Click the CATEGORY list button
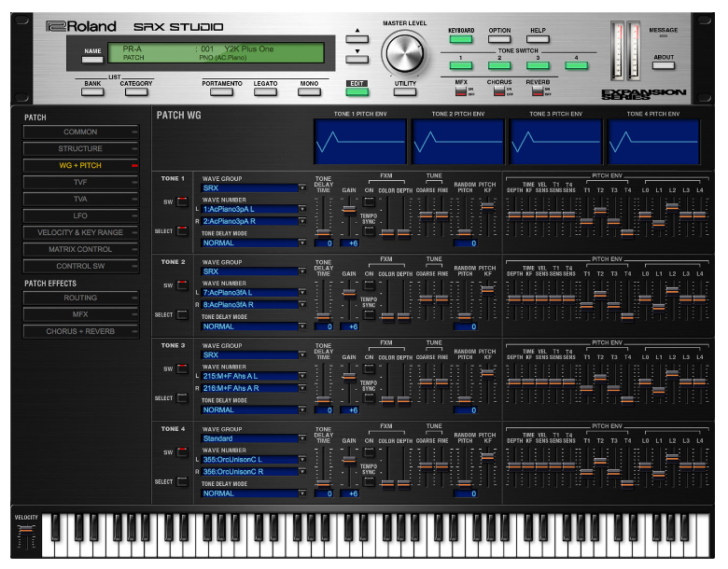Screen dimensions: 728x569 tap(136, 92)
